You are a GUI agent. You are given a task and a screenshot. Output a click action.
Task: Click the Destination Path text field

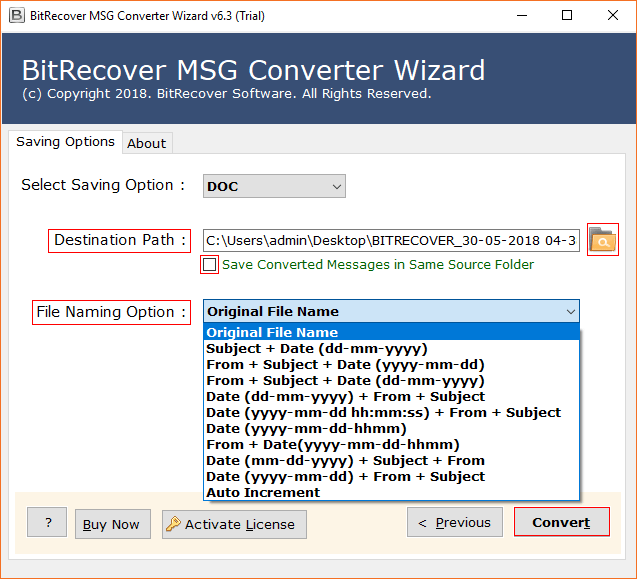click(x=391, y=241)
